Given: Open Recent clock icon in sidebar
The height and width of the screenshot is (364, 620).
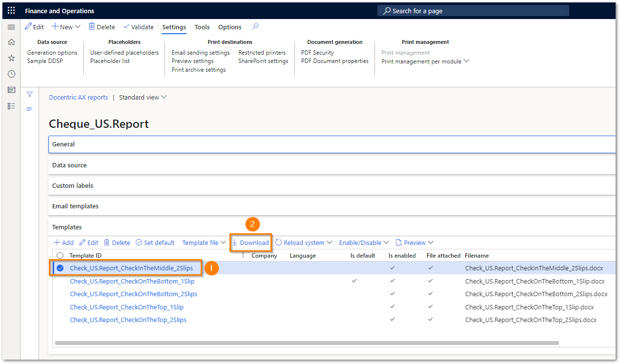Looking at the screenshot, I should (11, 74).
